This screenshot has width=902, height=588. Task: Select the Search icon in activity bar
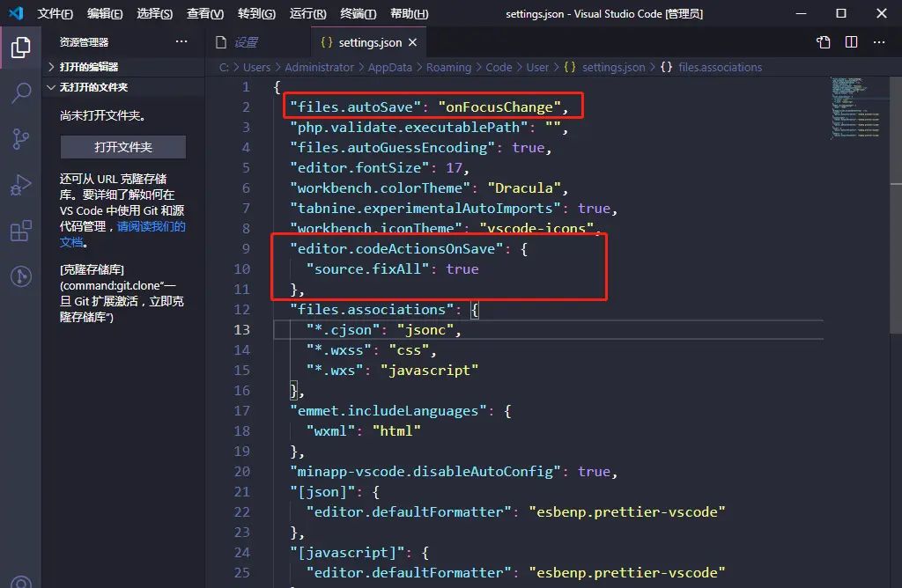[x=20, y=93]
